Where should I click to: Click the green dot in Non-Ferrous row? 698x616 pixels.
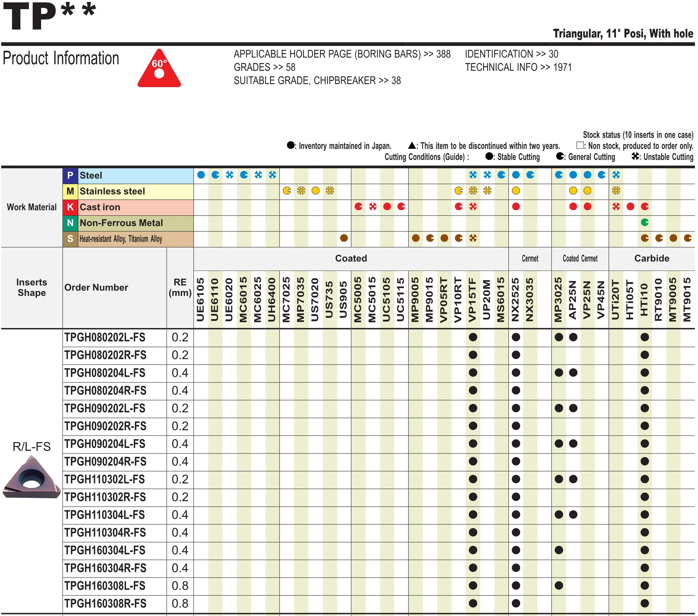(x=644, y=223)
